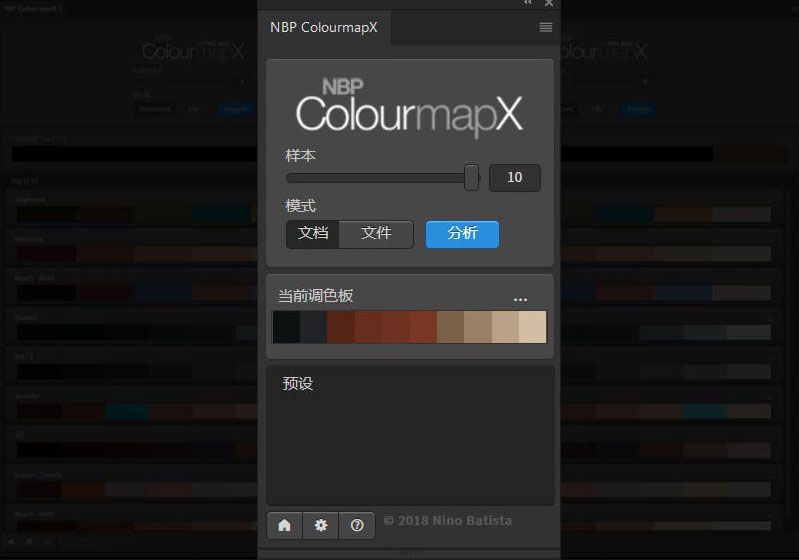Click the 预设 presets heading
The image size is (799, 560).
(x=298, y=383)
